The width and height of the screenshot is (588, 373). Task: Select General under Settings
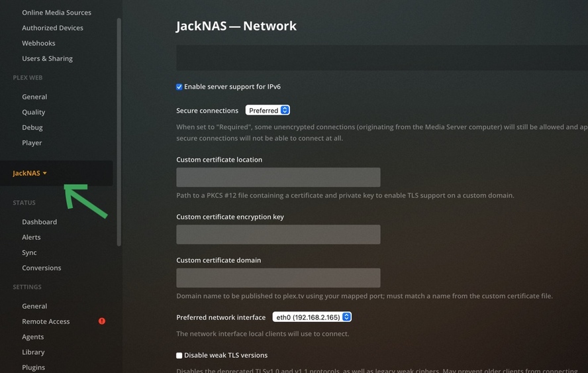click(x=34, y=306)
